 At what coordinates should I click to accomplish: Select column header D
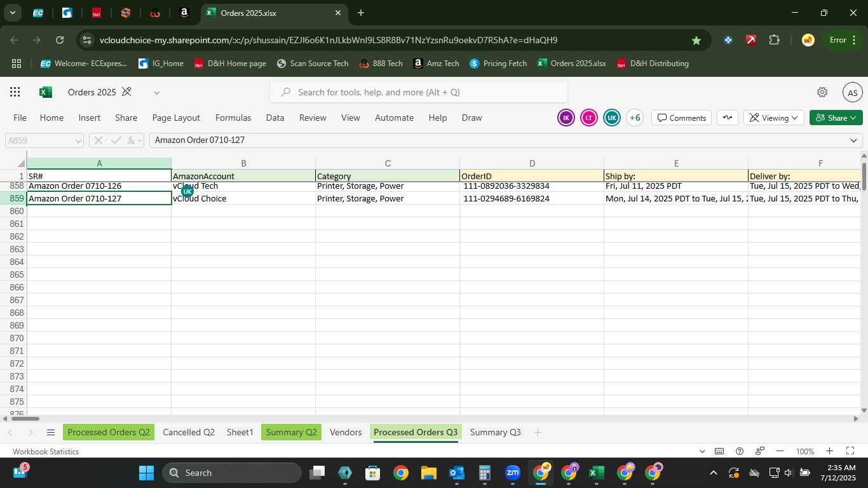[x=532, y=164]
